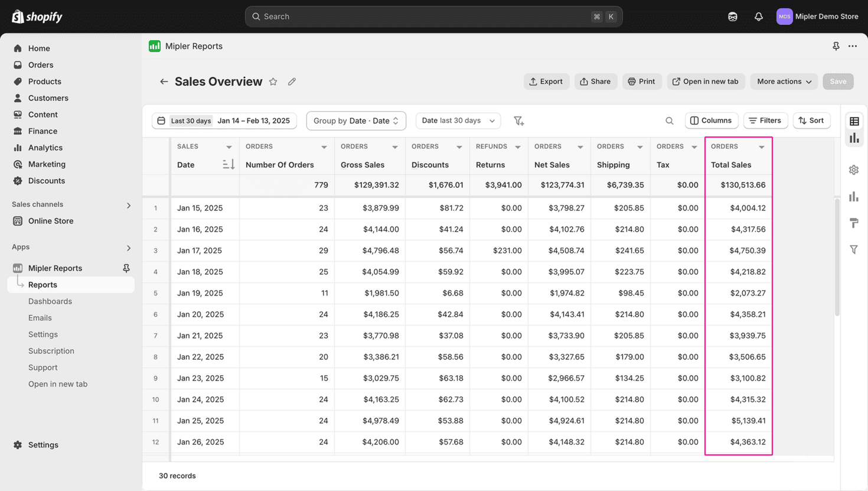The height and width of the screenshot is (491, 868).
Task: Open the Group by Date selector
Action: click(x=356, y=121)
